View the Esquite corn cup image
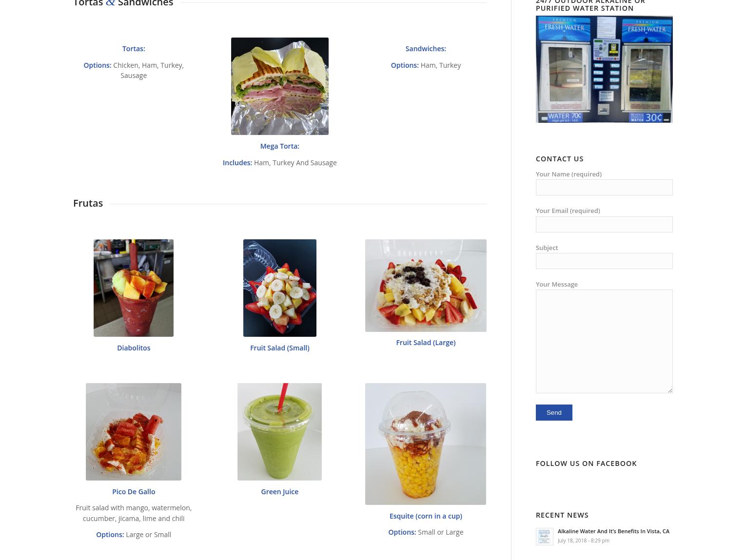The height and width of the screenshot is (560, 746). pos(426,444)
